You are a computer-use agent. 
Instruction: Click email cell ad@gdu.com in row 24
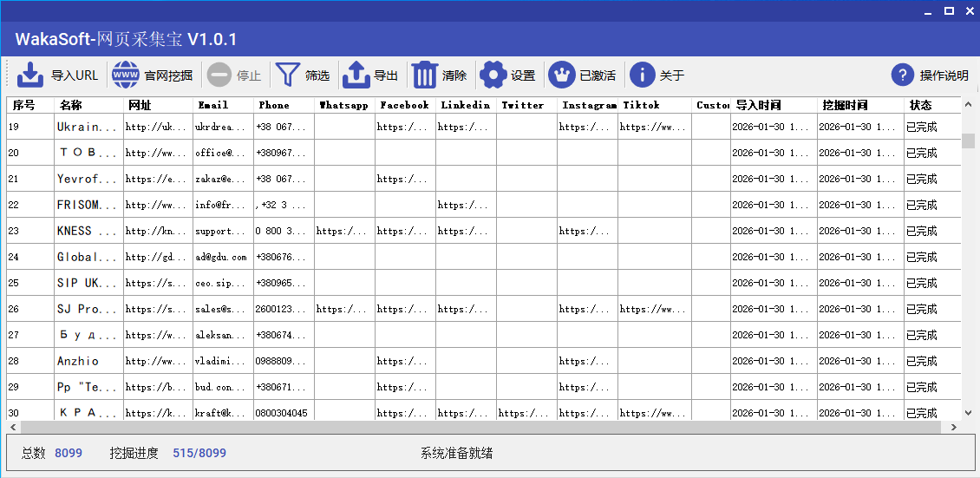[221, 257]
